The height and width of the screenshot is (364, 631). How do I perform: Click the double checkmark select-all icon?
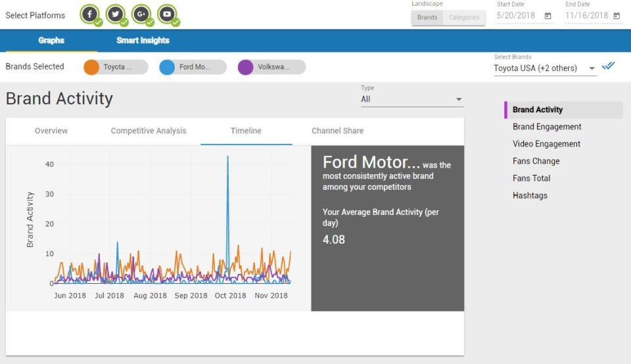(x=608, y=66)
